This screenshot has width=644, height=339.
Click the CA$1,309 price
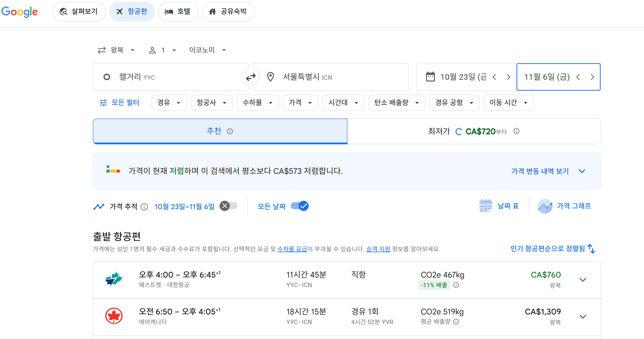point(543,312)
